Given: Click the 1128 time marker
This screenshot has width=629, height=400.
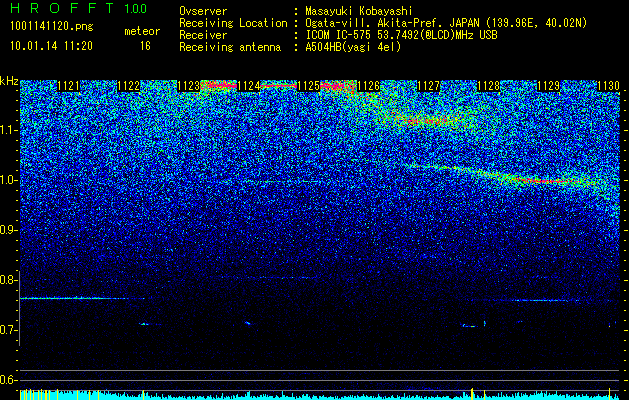Looking at the screenshot, I should tap(489, 86).
